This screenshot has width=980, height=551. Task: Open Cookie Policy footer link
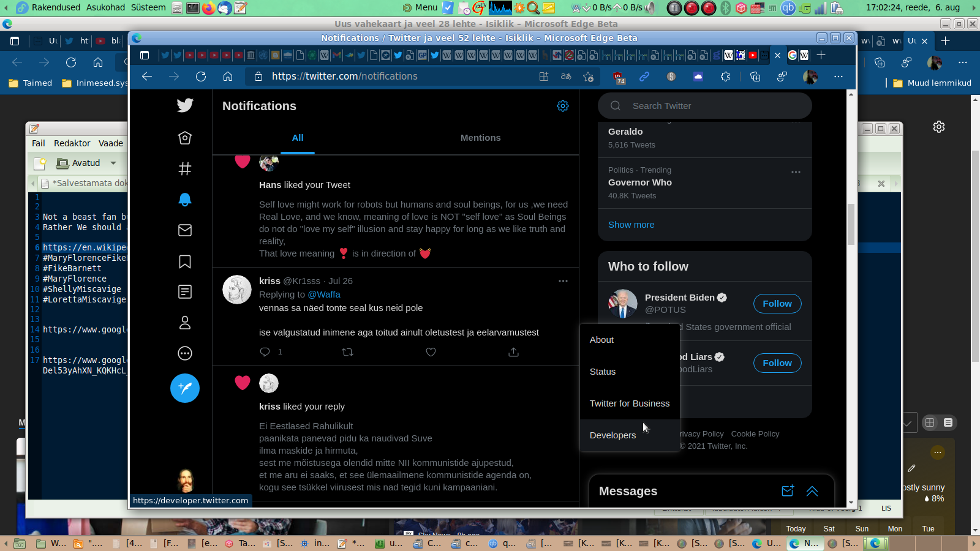pos(755,434)
